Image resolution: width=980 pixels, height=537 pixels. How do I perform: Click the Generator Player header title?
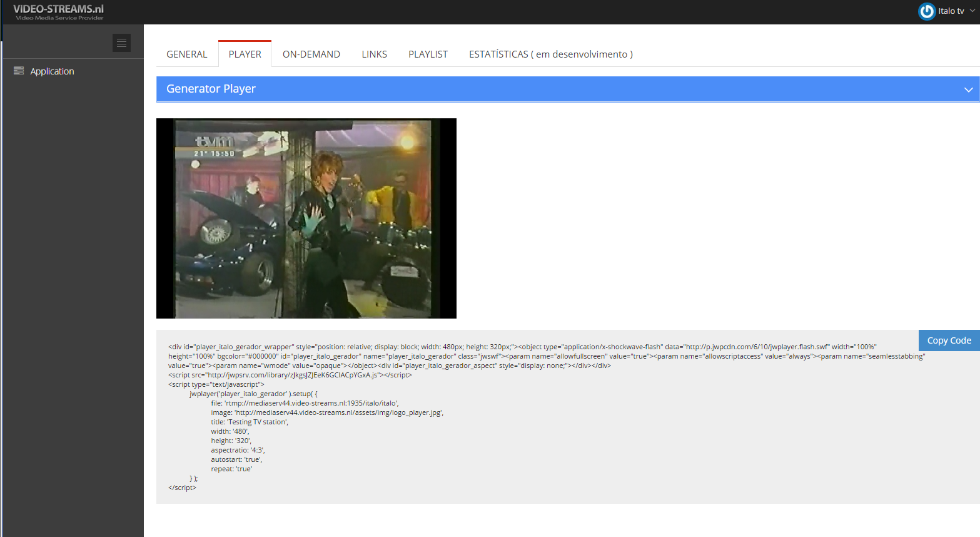coord(211,89)
